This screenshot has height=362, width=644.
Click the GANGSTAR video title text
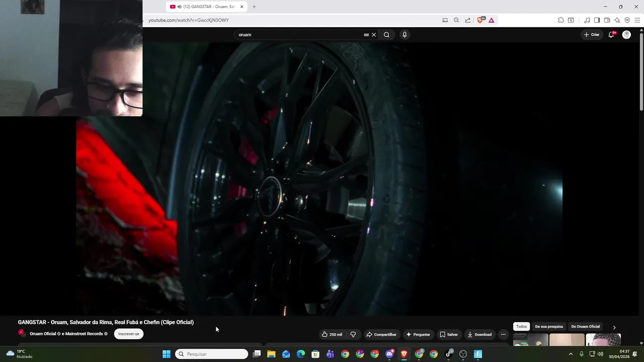[x=106, y=322]
